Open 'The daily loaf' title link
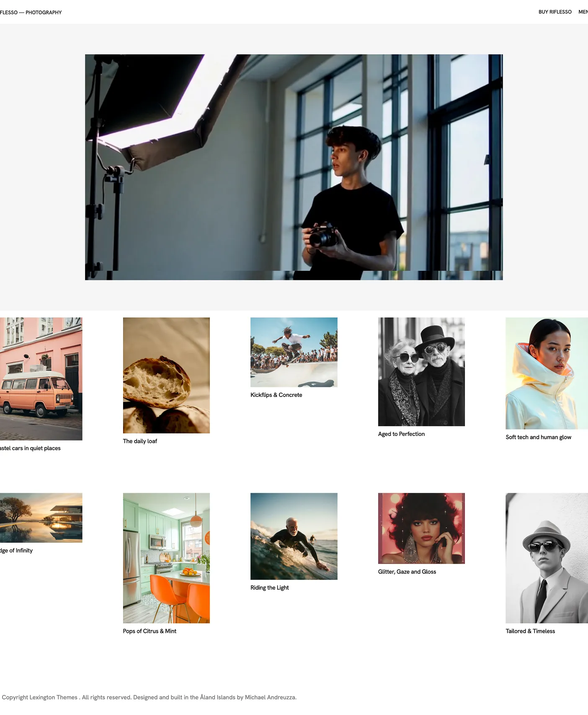 pos(140,441)
